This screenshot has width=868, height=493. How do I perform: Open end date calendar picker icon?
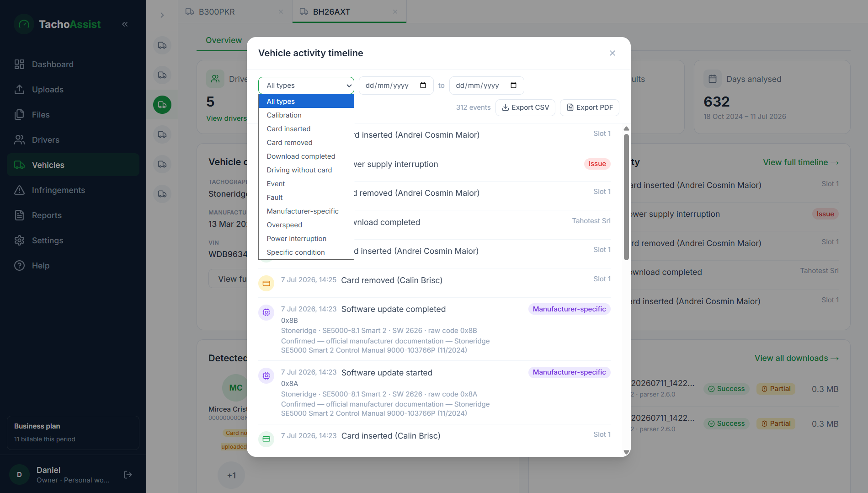(x=513, y=86)
